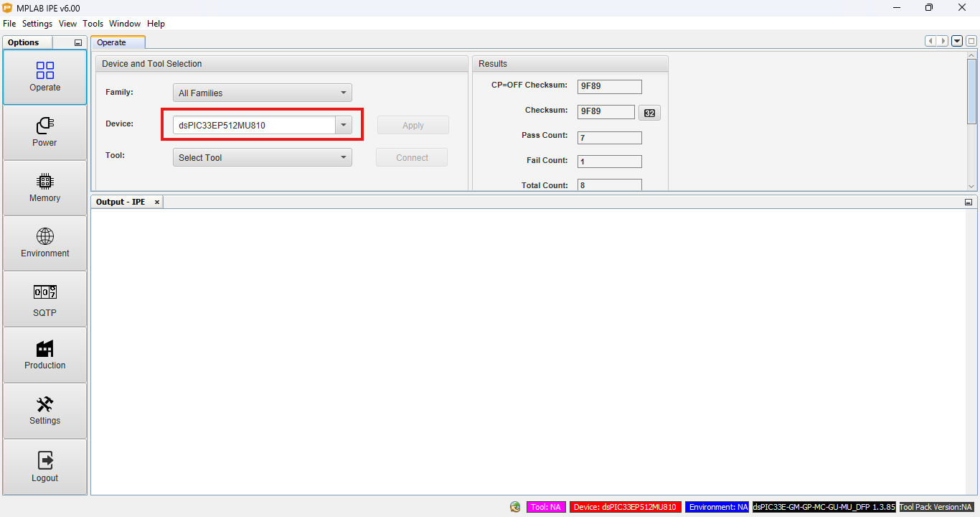Click inside the Output - IPE text area
The width and height of the screenshot is (980, 517).
pos(529,351)
